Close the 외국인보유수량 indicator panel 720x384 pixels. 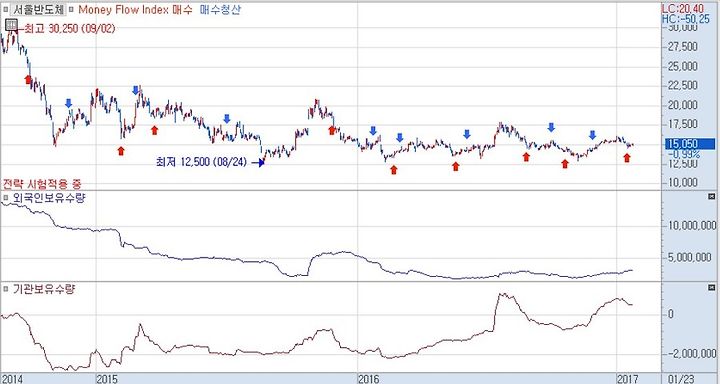(x=712, y=197)
